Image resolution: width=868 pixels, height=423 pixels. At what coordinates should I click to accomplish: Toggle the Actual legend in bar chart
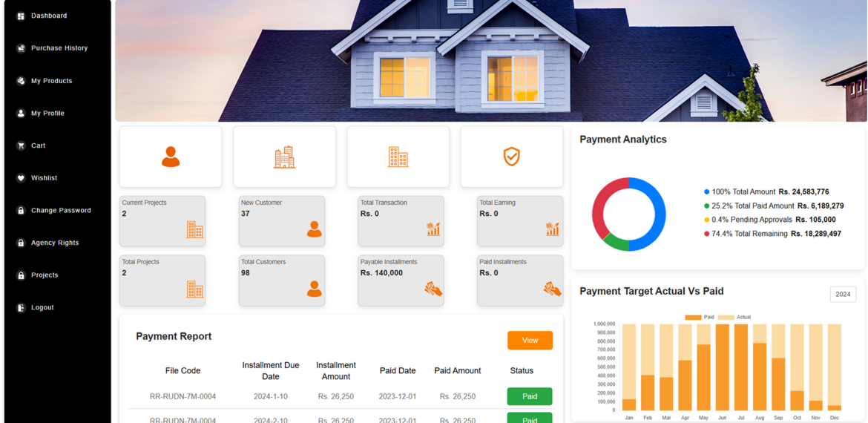pos(734,318)
